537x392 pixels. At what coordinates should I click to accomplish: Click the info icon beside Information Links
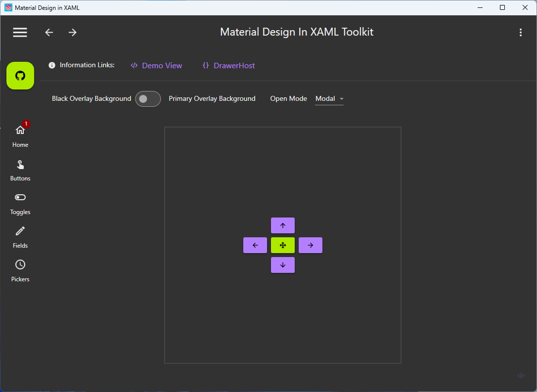[x=52, y=65]
